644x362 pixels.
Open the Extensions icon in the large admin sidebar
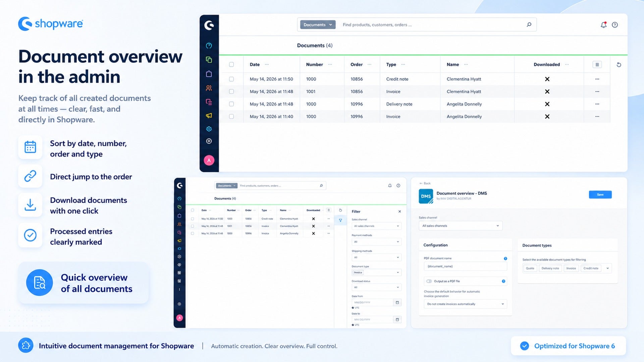click(x=209, y=129)
